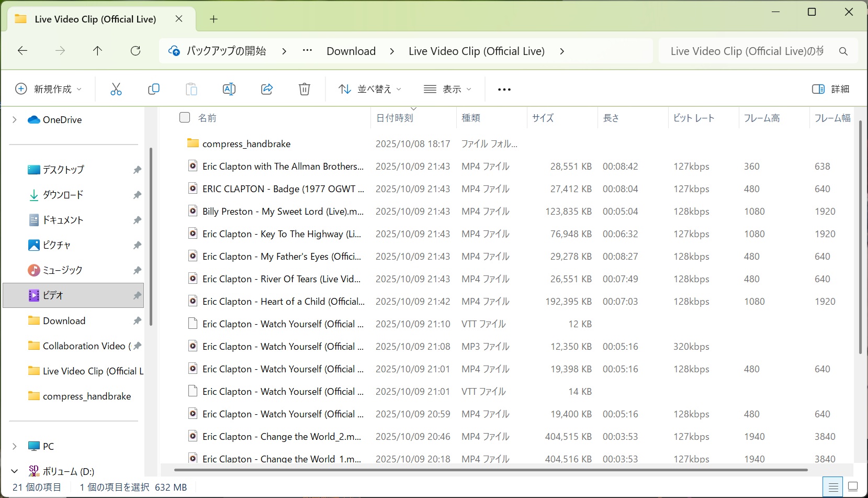Toggle the 詳細 details pane
The width and height of the screenshot is (868, 498).
[830, 89]
